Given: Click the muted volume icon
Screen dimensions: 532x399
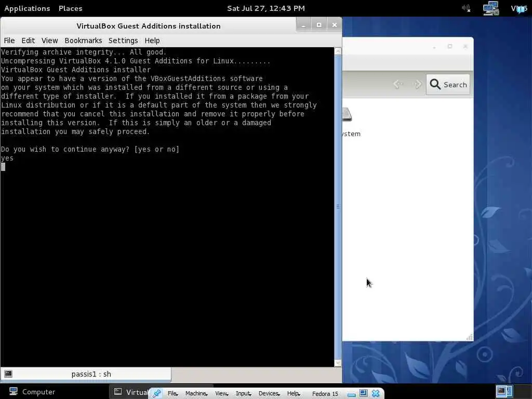Looking at the screenshot, I should [466, 8].
